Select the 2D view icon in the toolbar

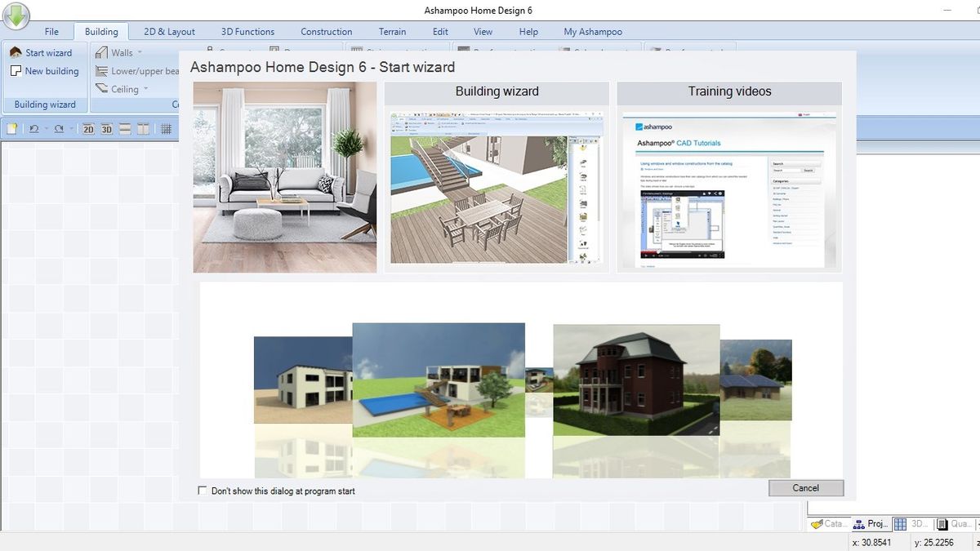[x=89, y=129]
